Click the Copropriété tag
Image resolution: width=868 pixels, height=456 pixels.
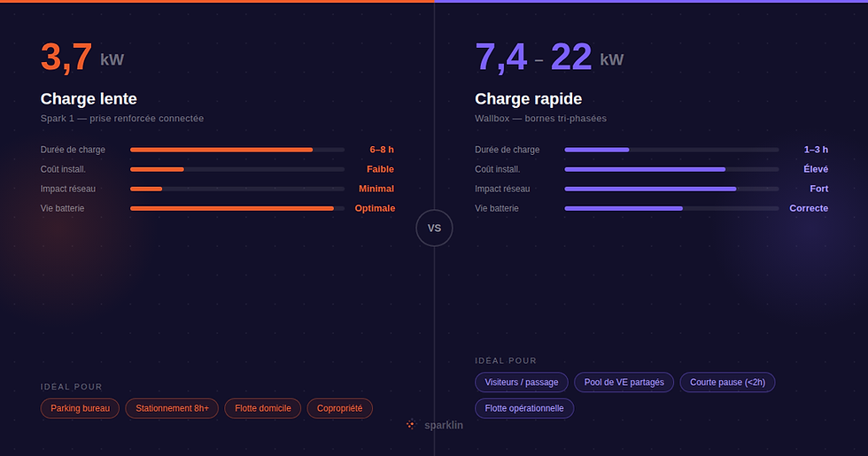coord(340,408)
